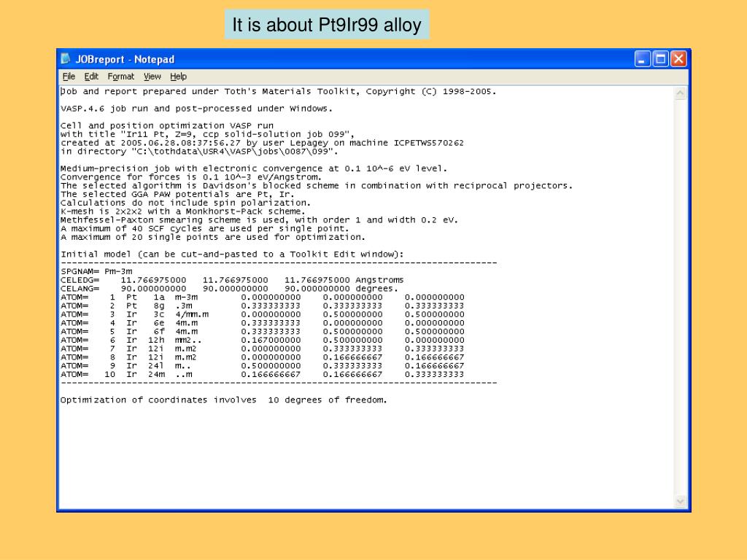Click the 'selected algorithm is Davidson's' line
Screen dimensions: 747x560
(317, 186)
